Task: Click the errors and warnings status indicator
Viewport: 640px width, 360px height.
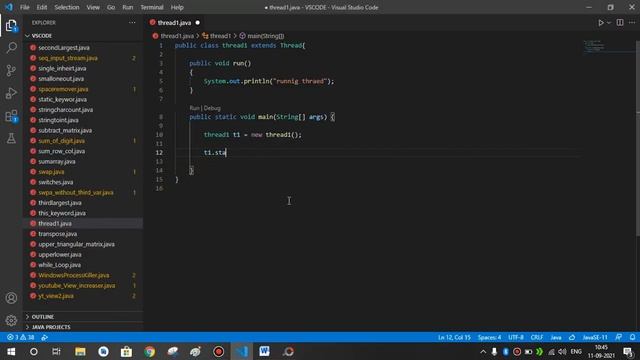Action: point(20,338)
